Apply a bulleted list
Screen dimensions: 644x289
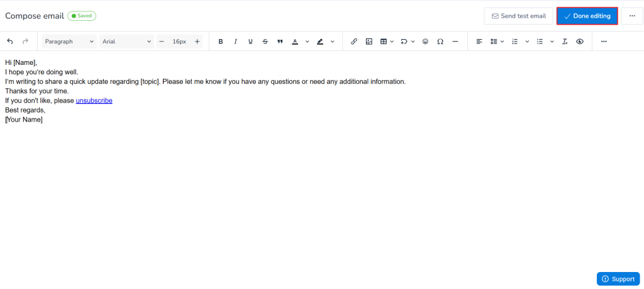540,42
